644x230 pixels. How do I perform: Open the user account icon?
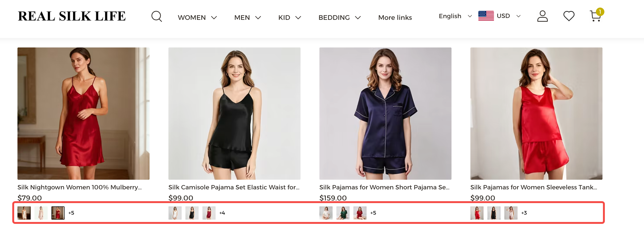pos(542,16)
